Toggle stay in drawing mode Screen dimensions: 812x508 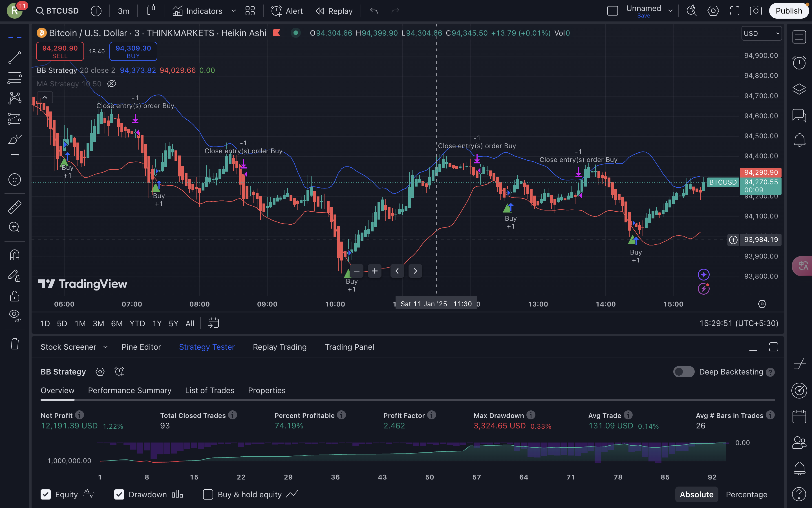[15, 275]
